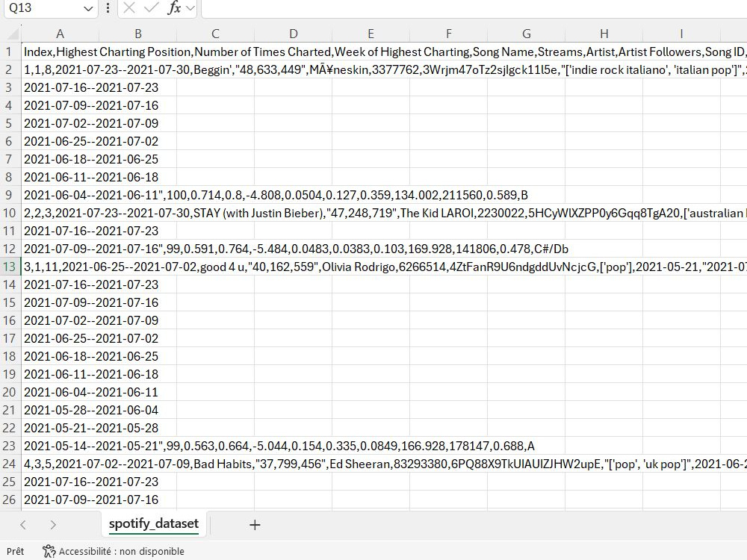
Task: Select column I header
Action: click(x=681, y=34)
